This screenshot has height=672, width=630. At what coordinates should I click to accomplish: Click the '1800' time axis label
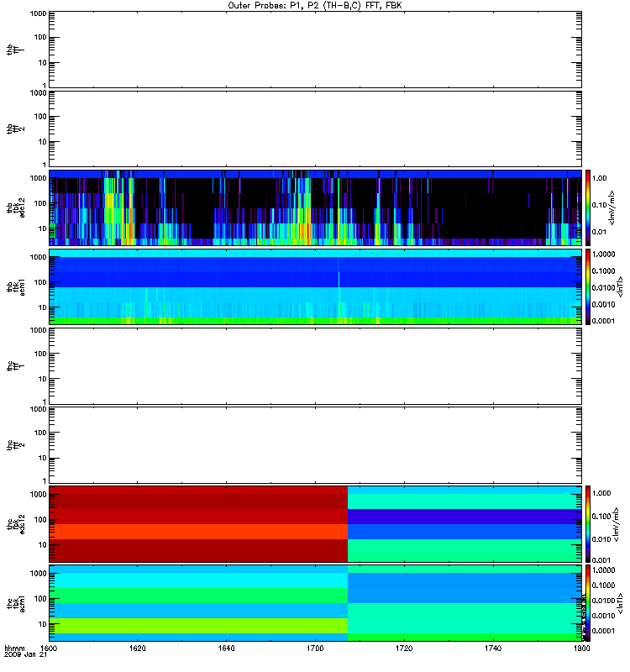(x=581, y=648)
